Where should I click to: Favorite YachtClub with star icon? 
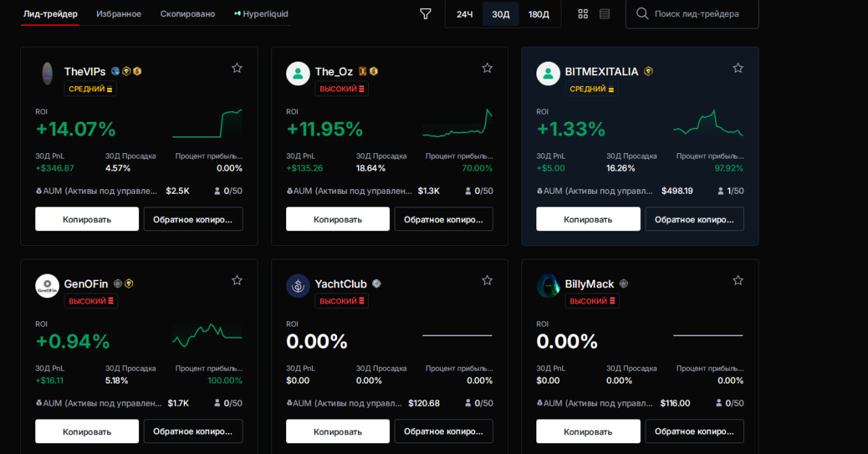[487, 280]
